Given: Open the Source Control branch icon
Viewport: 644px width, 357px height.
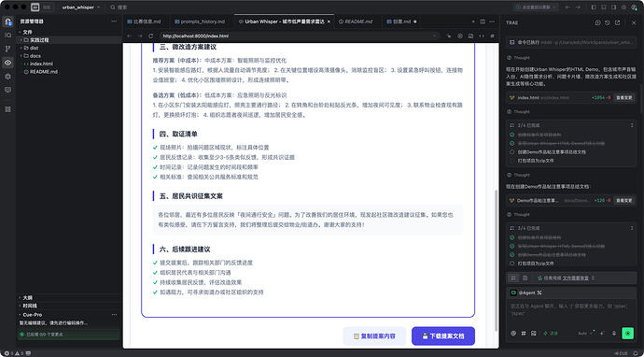Looking at the screenshot, I should click(x=7, y=49).
